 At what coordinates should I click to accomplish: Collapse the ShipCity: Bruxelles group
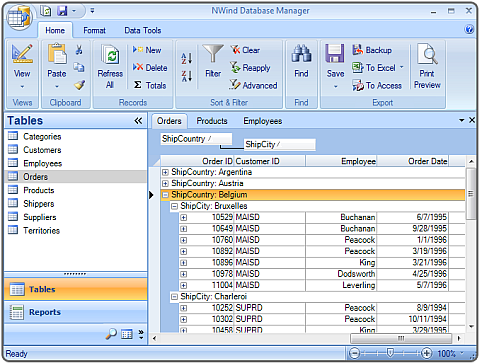tap(174, 206)
